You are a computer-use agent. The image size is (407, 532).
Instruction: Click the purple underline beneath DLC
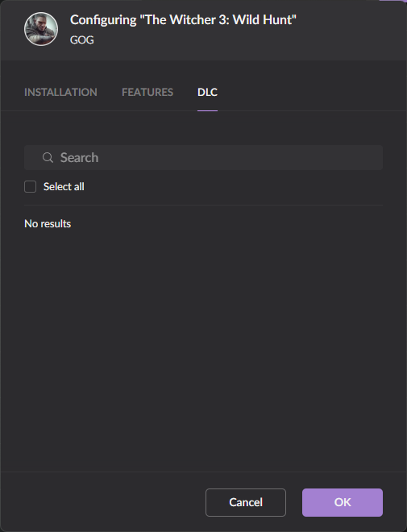click(208, 110)
